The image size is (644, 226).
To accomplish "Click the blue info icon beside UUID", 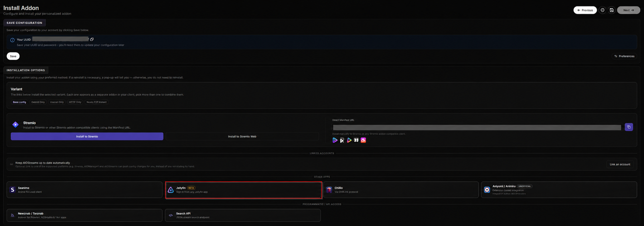I will pos(12,40).
